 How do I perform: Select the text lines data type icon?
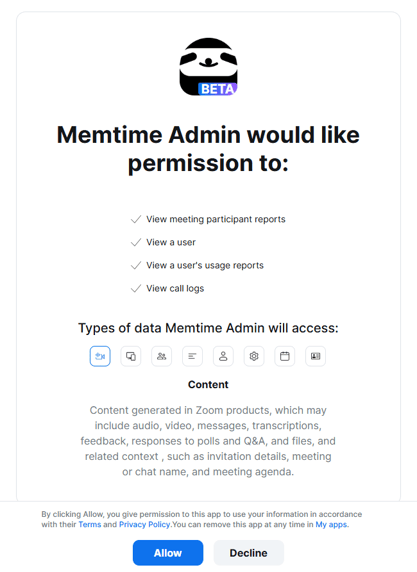pos(192,356)
